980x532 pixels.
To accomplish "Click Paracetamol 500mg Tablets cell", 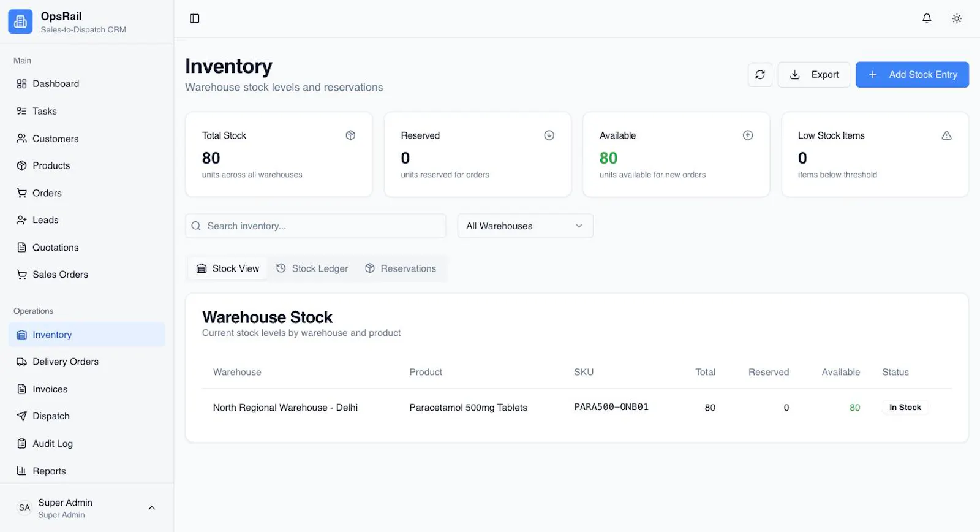I will (468, 408).
